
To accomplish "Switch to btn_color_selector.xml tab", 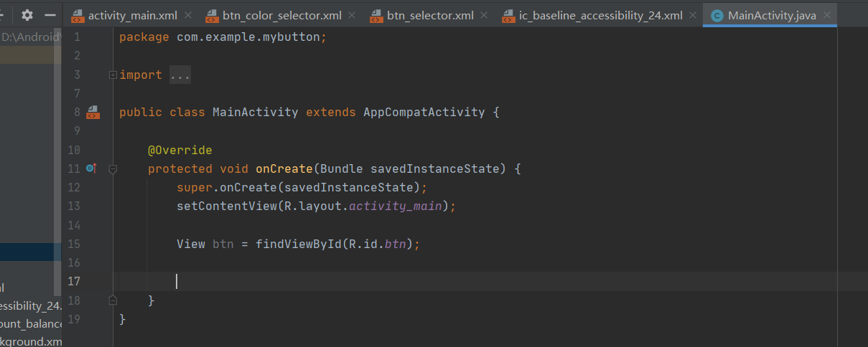I will 282,14.
